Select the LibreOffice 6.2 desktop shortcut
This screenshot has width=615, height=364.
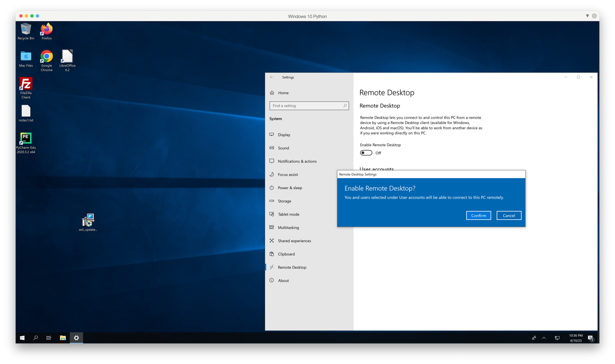pyautogui.click(x=67, y=61)
